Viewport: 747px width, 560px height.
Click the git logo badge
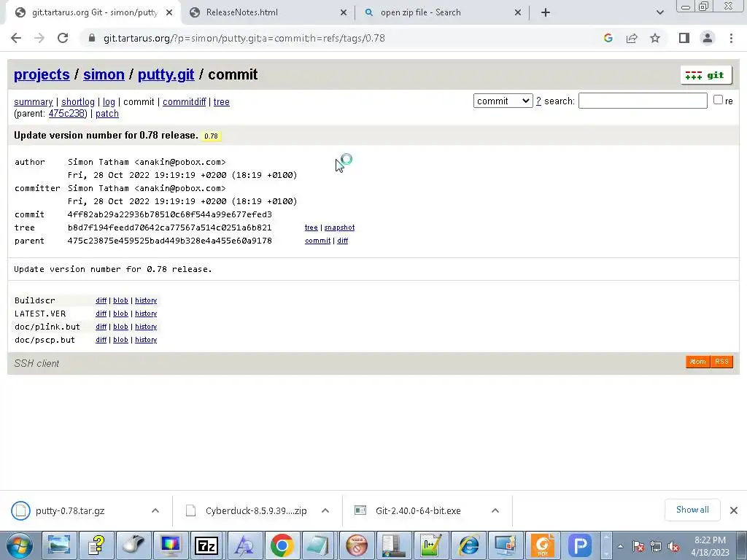705,75
